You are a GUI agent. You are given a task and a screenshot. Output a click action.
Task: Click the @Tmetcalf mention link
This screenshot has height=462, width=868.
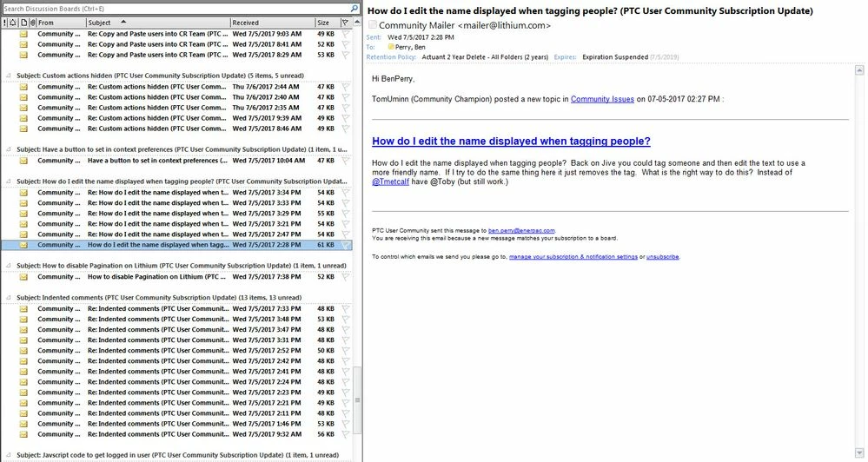click(390, 181)
